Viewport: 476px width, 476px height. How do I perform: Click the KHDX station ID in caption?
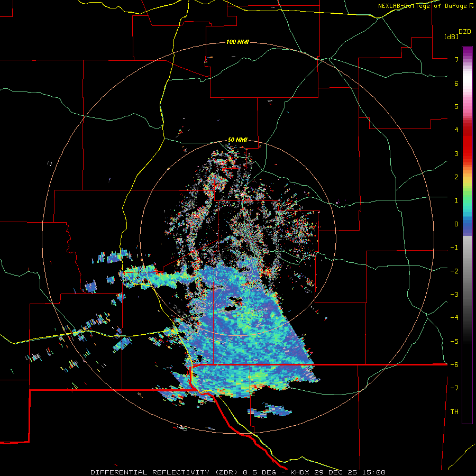pyautogui.click(x=300, y=472)
